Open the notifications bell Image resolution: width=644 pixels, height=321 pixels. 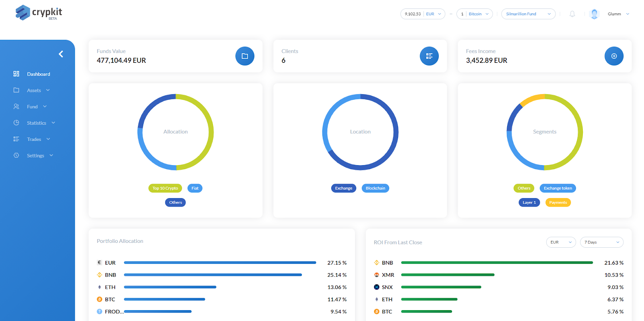pos(572,14)
